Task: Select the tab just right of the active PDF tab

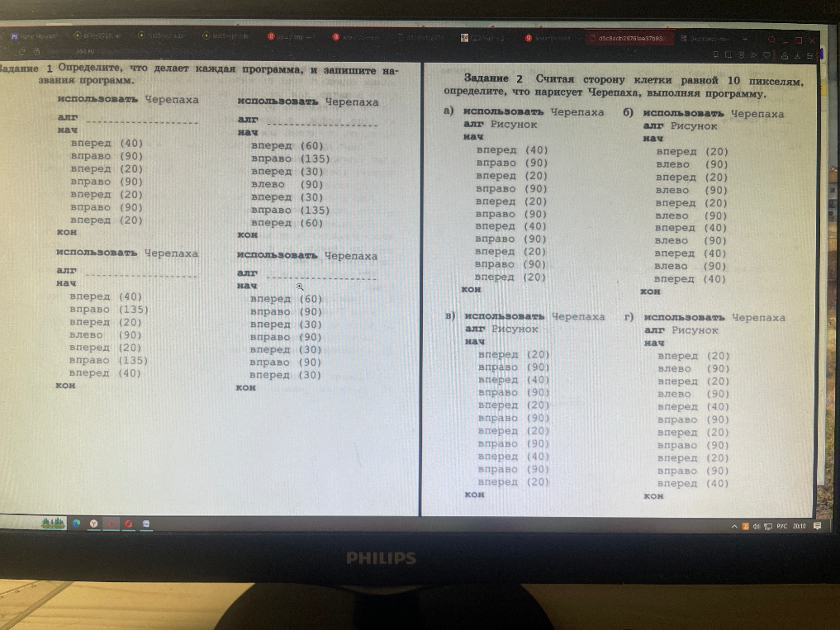Action: pyautogui.click(x=705, y=39)
